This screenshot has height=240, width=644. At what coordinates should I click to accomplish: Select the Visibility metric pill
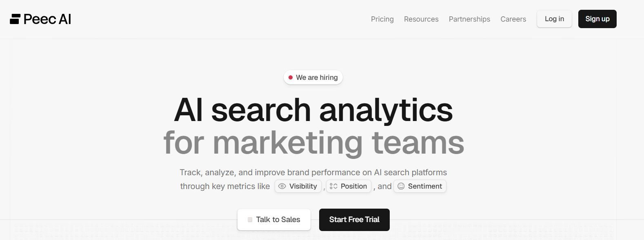pos(298,186)
